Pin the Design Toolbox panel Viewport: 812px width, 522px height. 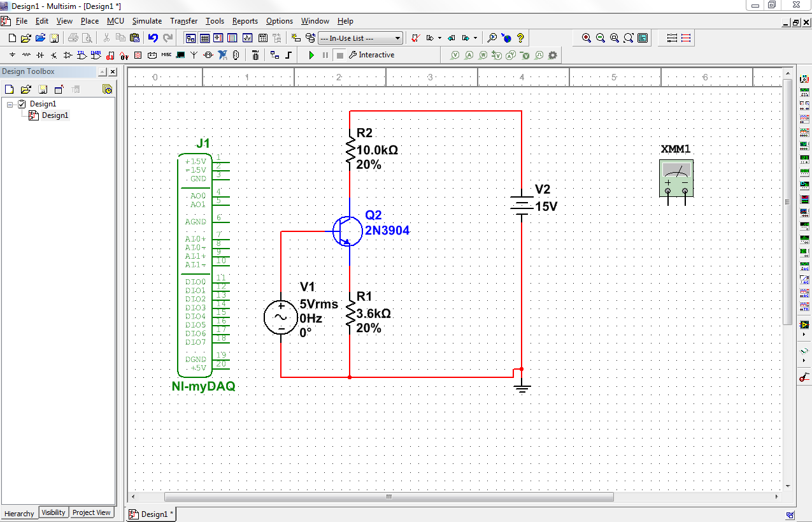pos(102,72)
